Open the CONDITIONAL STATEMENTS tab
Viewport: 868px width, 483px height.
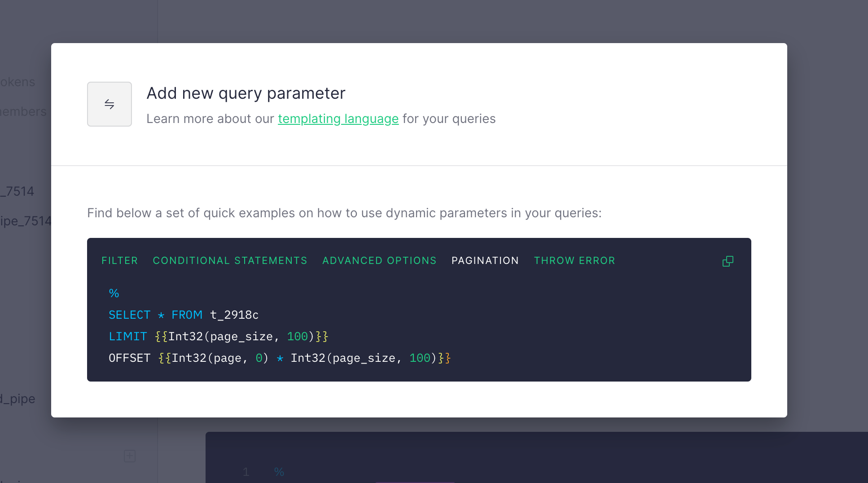click(x=230, y=261)
